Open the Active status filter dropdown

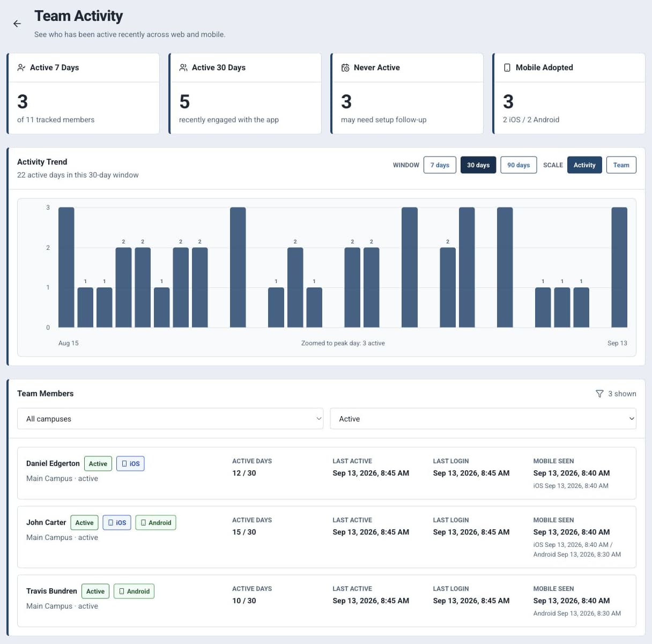pyautogui.click(x=483, y=419)
